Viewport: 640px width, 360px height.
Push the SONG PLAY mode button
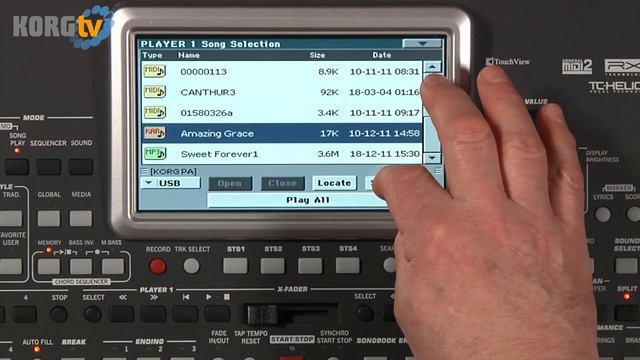point(17,167)
